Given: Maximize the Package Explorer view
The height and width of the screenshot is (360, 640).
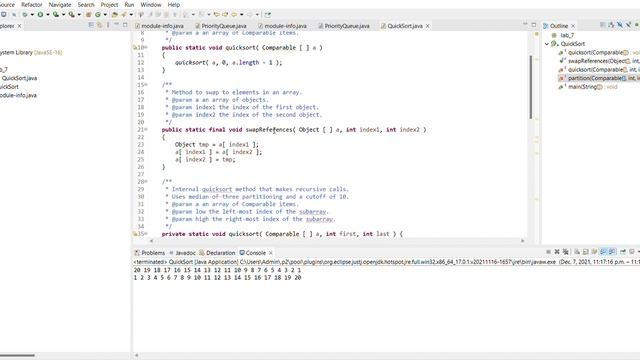Looking at the screenshot, I should click(125, 25).
